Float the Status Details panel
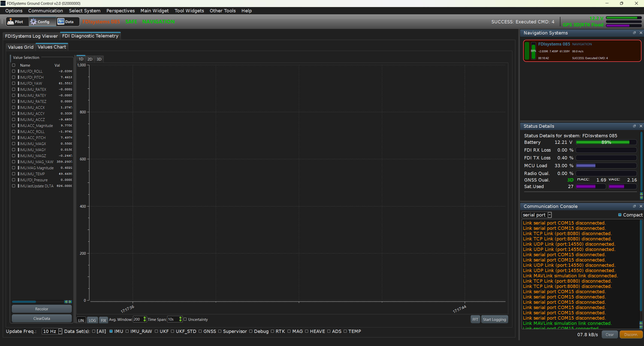Image resolution: width=644 pixels, height=346 pixels. click(x=634, y=126)
